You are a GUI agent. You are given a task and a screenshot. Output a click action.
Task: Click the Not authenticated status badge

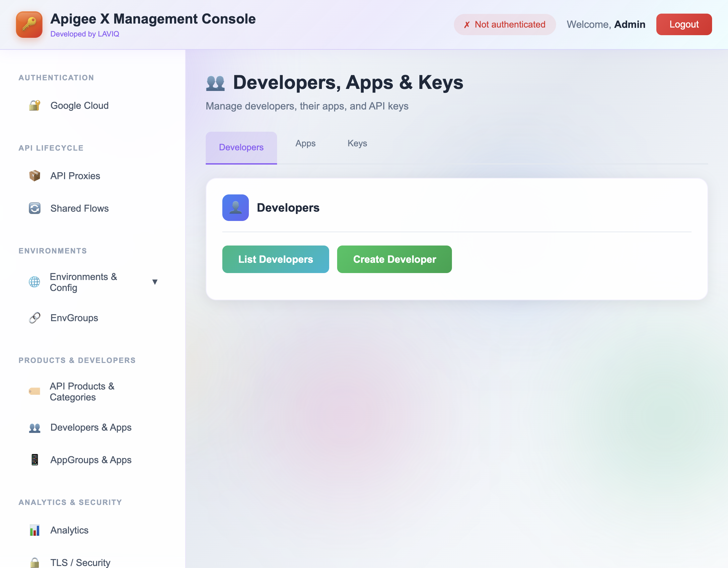pos(504,24)
